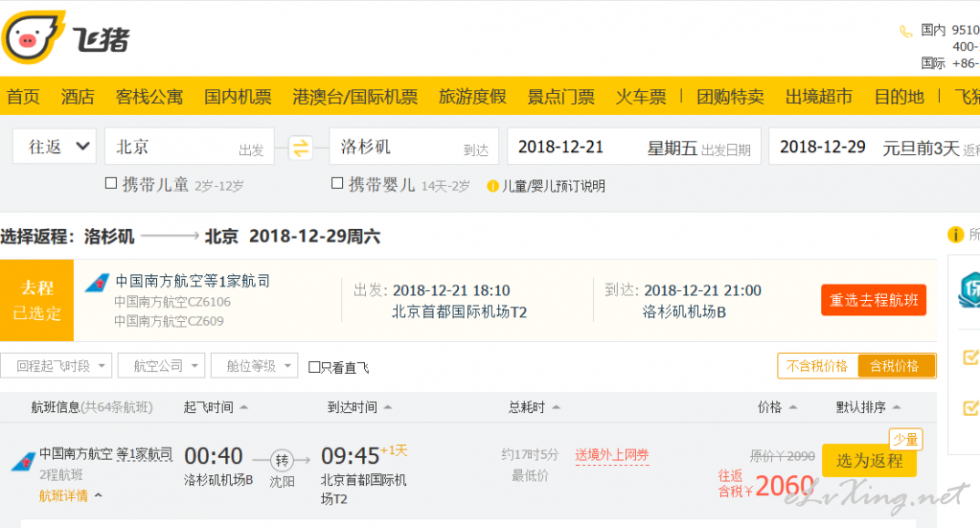Open 火车票 navigation item

coord(641,97)
